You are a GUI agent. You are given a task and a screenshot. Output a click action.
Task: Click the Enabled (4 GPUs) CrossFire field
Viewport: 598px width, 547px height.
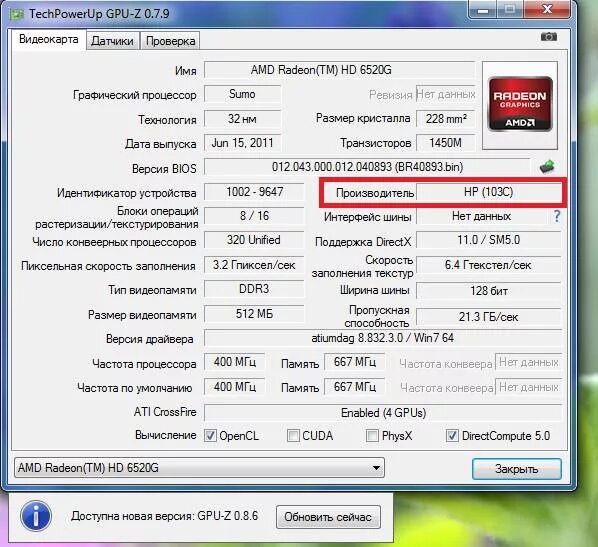click(383, 413)
